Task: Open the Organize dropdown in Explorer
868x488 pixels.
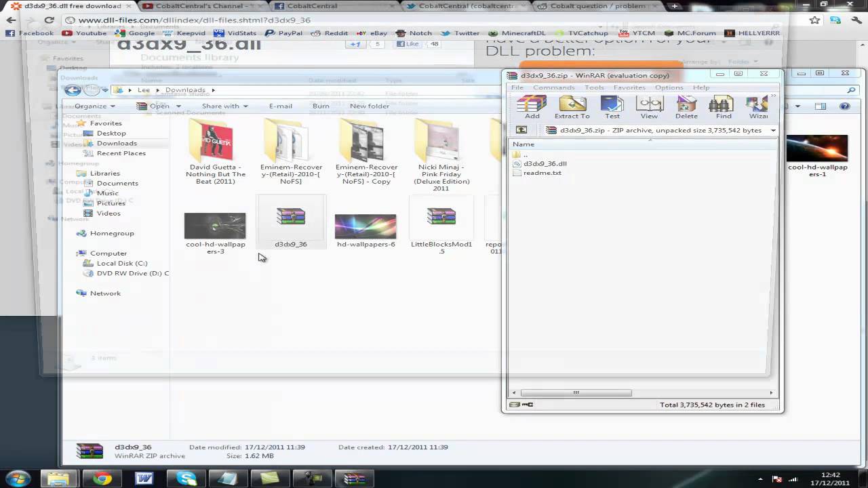Action: pos(94,106)
